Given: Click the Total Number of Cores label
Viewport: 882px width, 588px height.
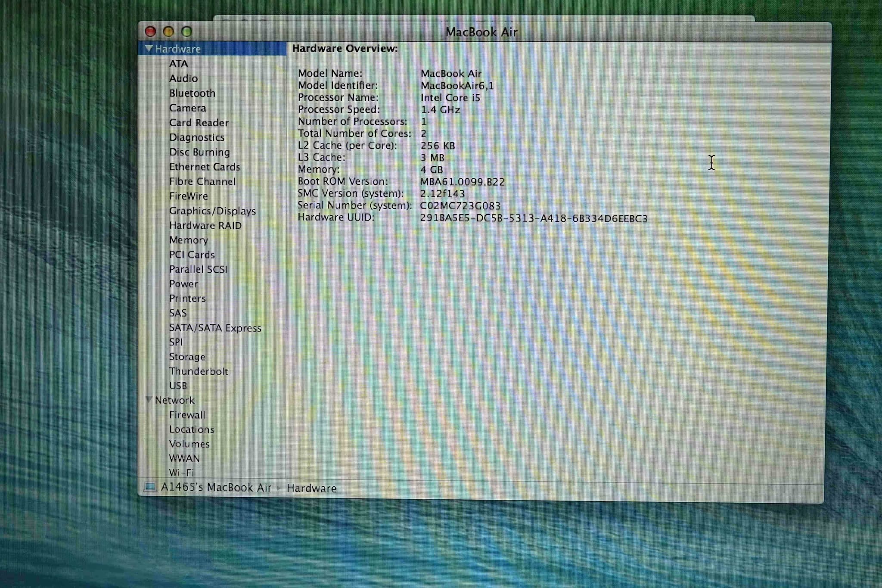Looking at the screenshot, I should pyautogui.click(x=354, y=134).
